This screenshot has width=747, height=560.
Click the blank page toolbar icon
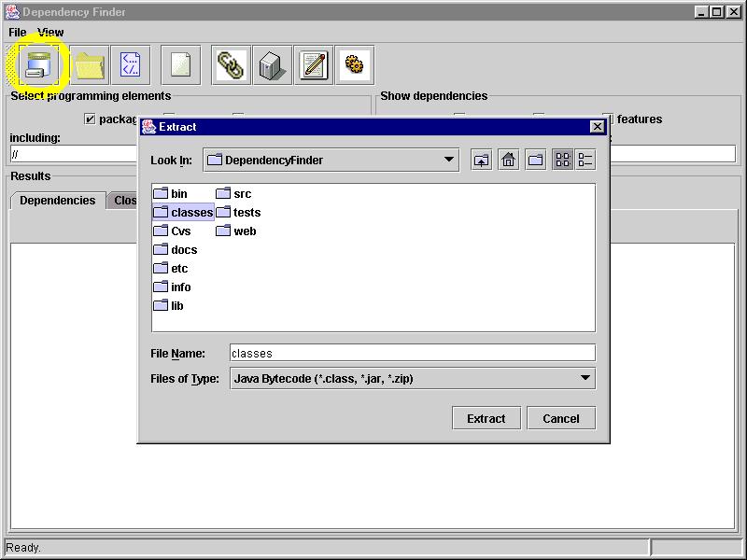point(180,65)
